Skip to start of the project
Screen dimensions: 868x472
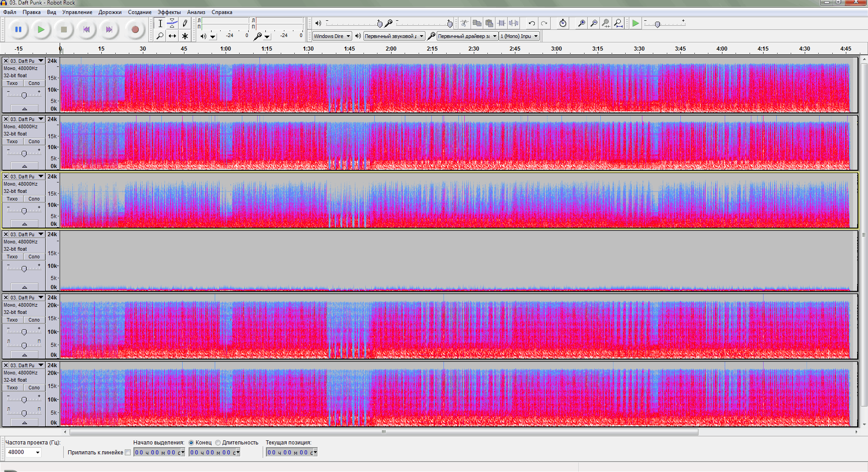pyautogui.click(x=86, y=30)
